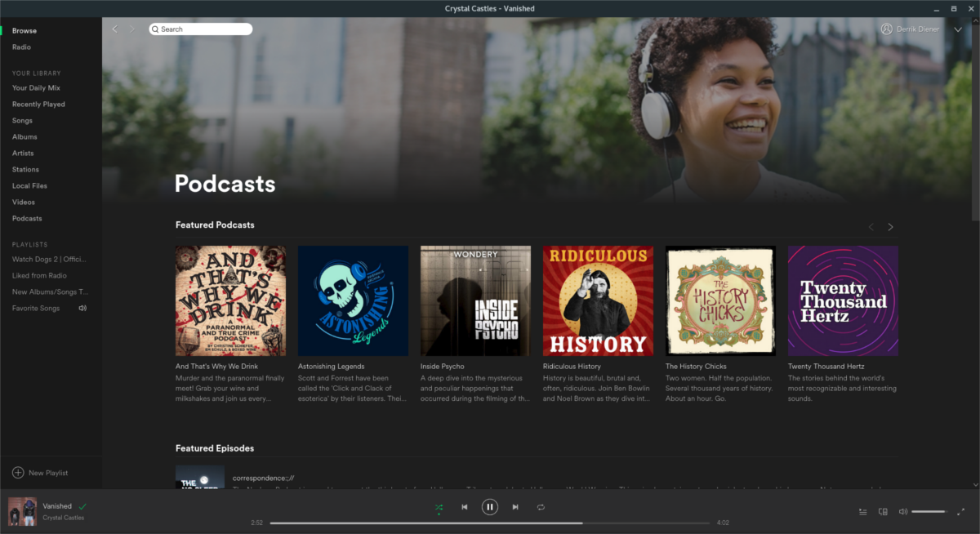Open Derrik Diener profile
Screen dimensions: 980x534
click(919, 29)
